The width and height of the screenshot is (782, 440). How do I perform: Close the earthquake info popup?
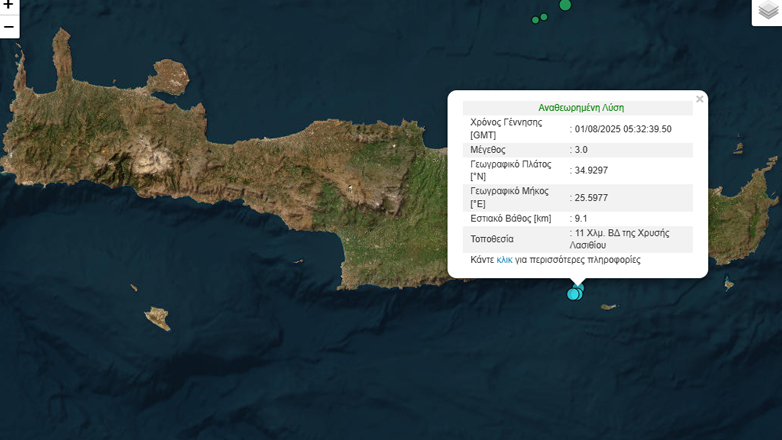click(x=700, y=99)
